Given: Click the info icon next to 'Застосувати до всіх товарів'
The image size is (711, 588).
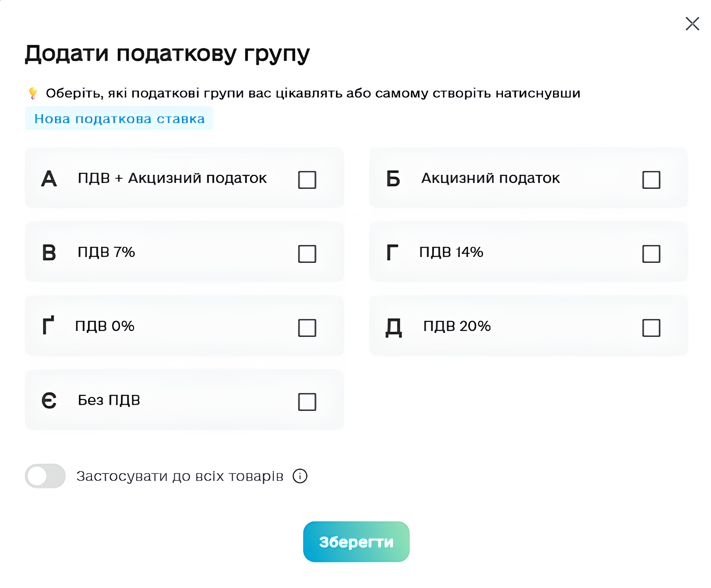Looking at the screenshot, I should click(x=300, y=476).
